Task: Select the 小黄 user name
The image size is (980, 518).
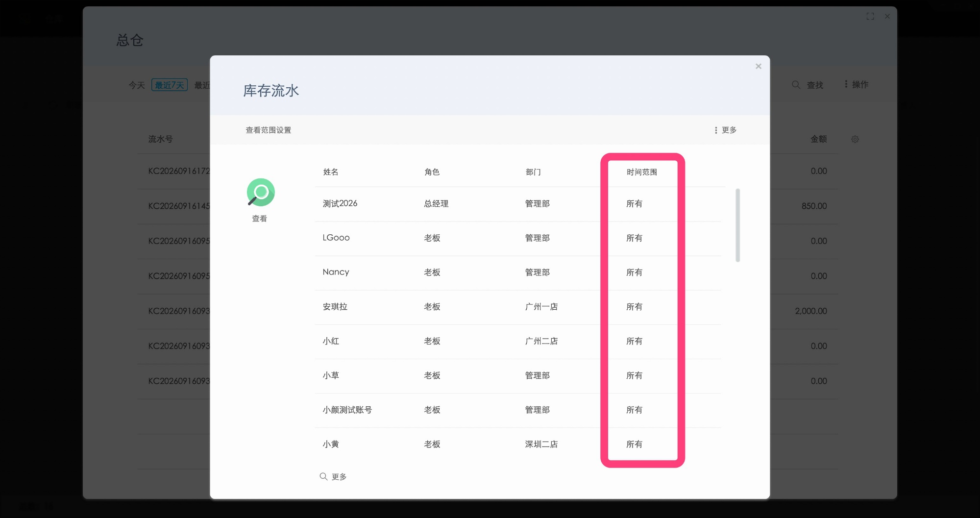Action: coord(331,444)
